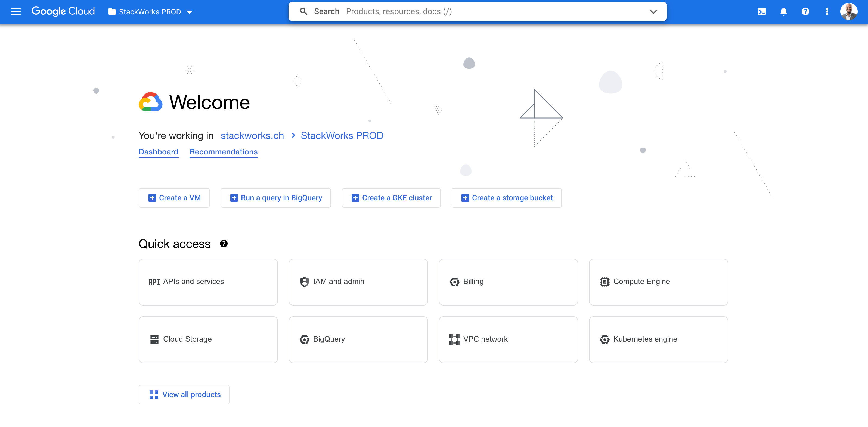The image size is (868, 427).
Task: Click the search magnifier icon
Action: (303, 11)
